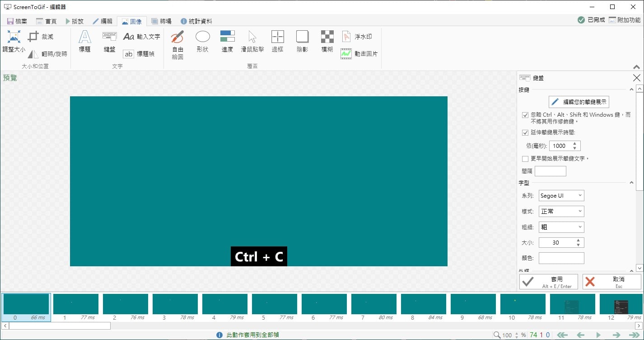The image size is (644, 340).
Task: Open the 滑鼠點擊 mouse clicks overlay
Action: (253, 41)
